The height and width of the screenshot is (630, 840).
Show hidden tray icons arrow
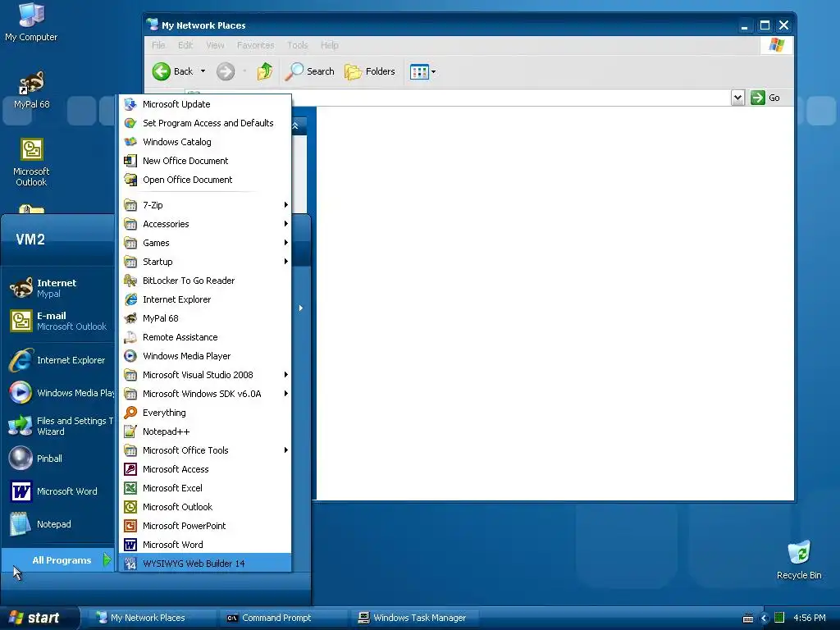tap(765, 618)
